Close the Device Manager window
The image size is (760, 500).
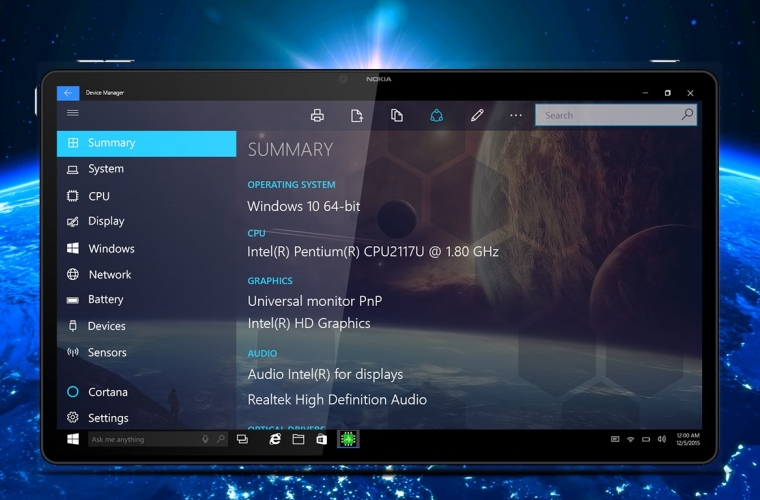click(690, 93)
